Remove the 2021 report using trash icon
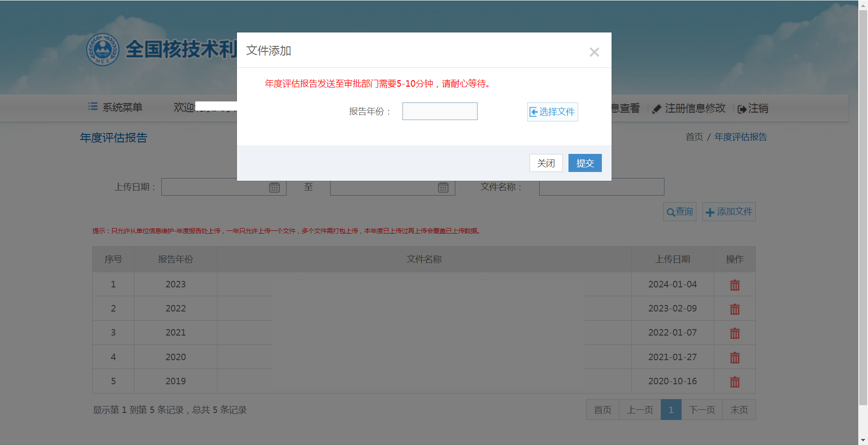 [734, 333]
